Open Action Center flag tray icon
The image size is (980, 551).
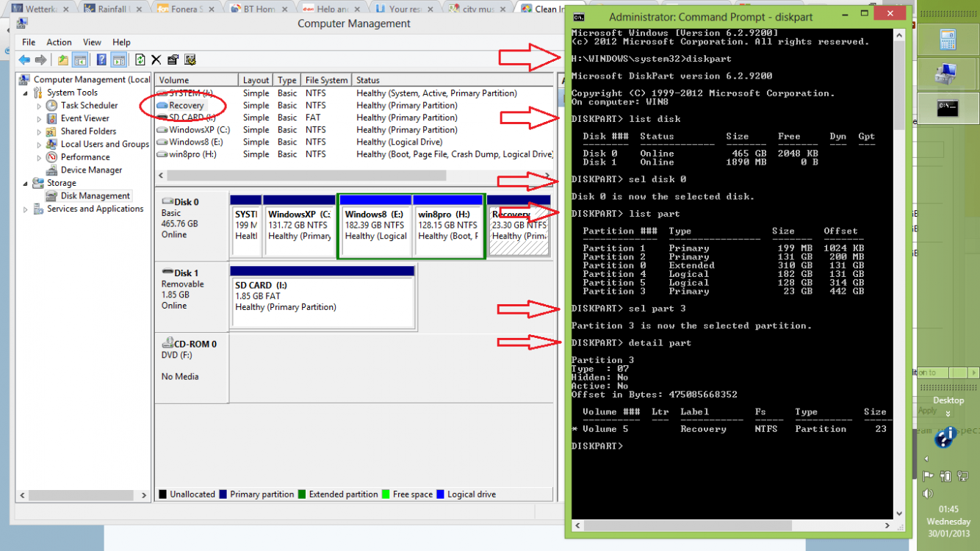tap(929, 477)
